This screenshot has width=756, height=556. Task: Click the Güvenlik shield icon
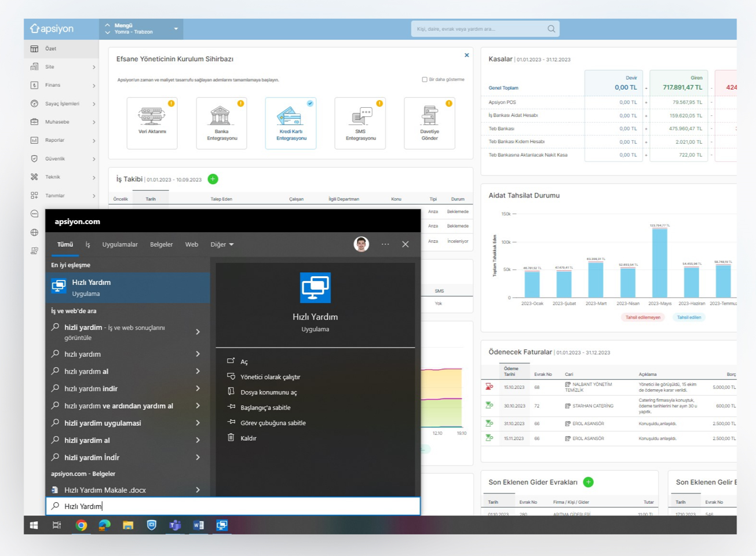[34, 159]
